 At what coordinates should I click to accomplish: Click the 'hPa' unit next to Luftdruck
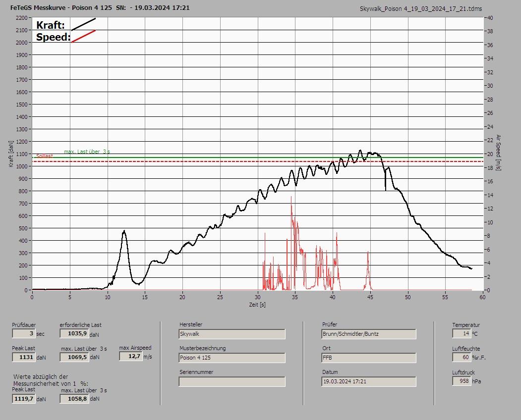(476, 381)
